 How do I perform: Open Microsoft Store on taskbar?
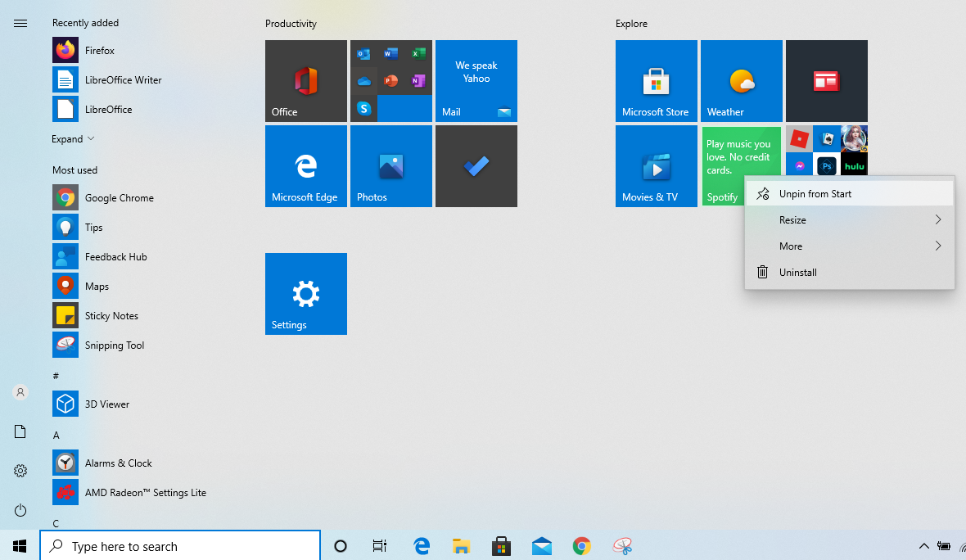(x=501, y=546)
